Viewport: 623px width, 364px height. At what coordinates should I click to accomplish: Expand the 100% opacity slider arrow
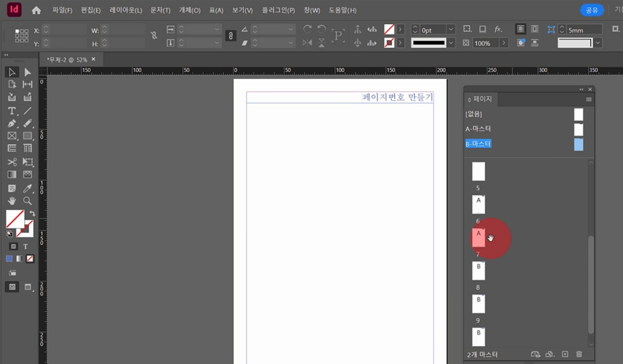504,43
